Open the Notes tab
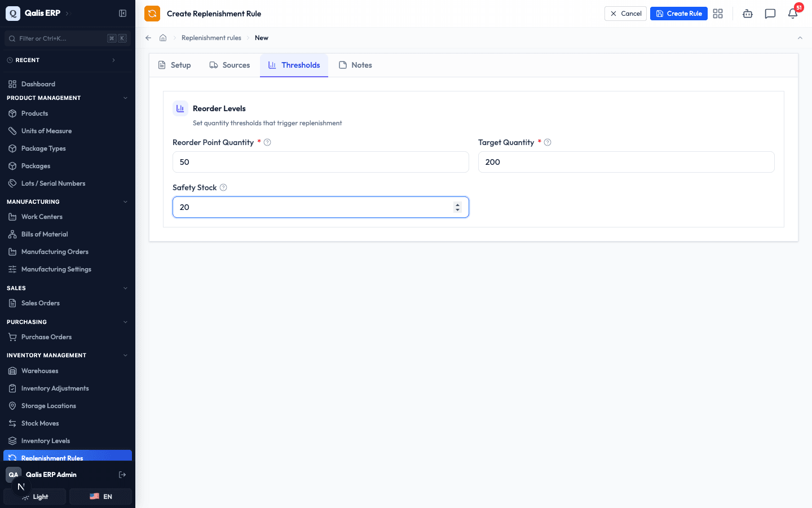This screenshot has height=508, width=812. coord(355,65)
